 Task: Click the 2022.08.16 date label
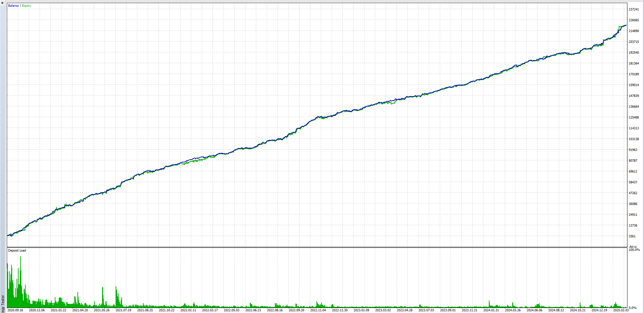[275, 310]
